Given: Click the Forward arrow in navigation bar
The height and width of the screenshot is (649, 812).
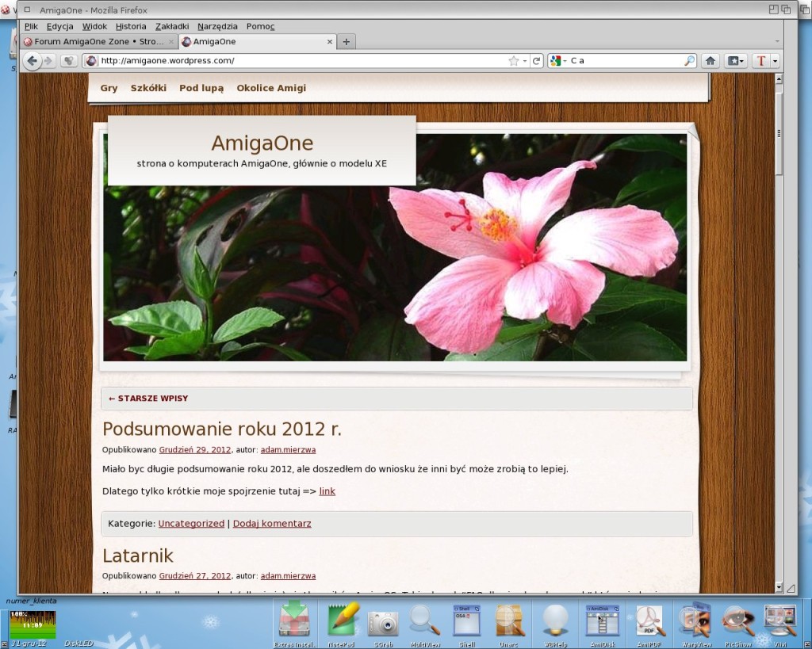Looking at the screenshot, I should click(x=48, y=61).
